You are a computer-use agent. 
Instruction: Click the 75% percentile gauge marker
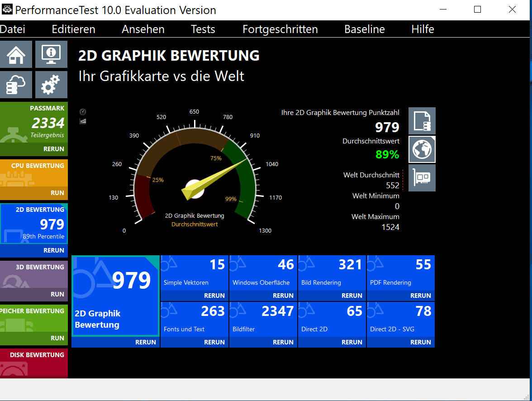coord(216,158)
